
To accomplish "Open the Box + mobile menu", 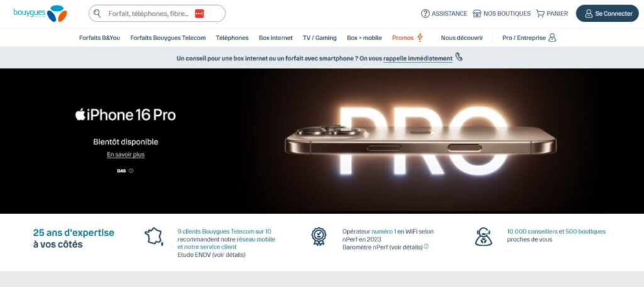I will point(364,38).
